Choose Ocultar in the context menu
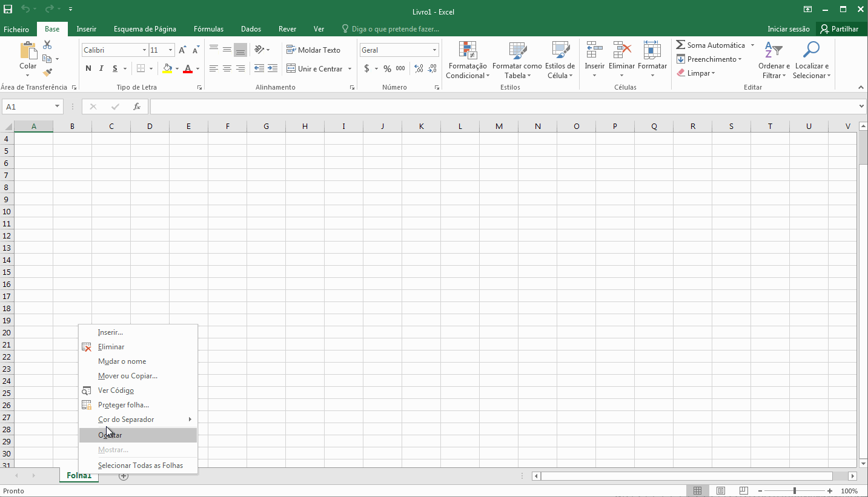 pos(138,435)
